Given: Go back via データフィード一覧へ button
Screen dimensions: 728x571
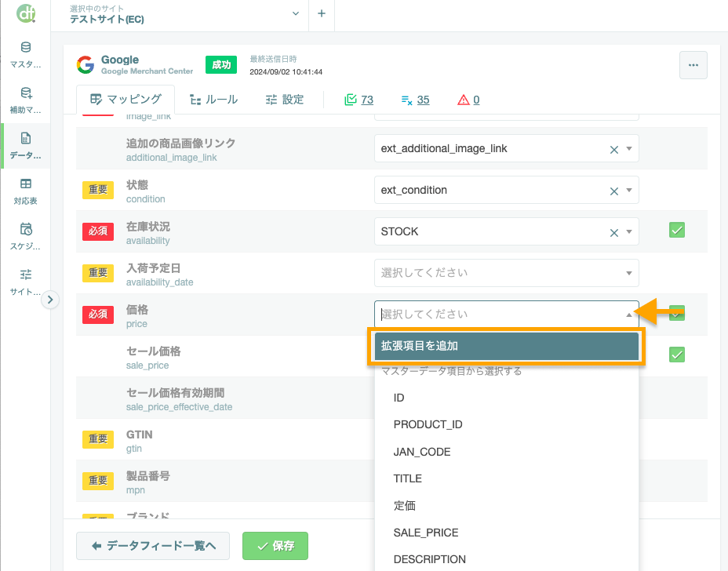Looking at the screenshot, I should coord(153,546).
